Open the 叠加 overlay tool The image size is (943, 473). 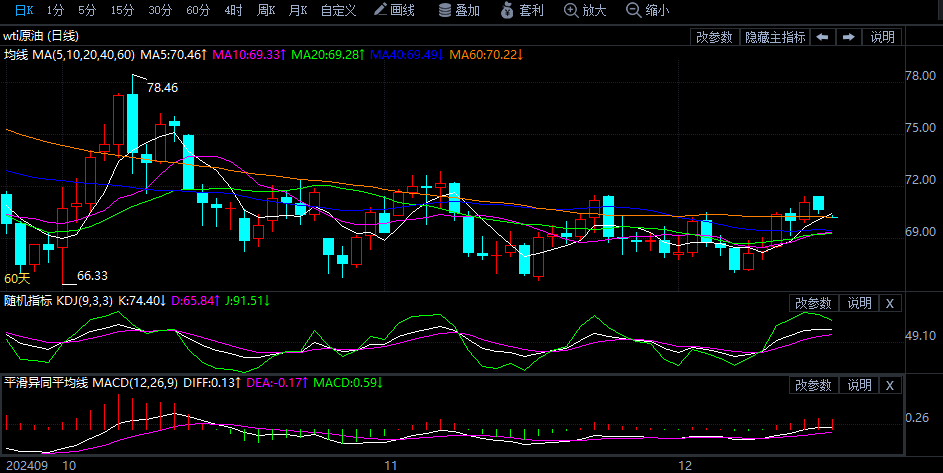tap(459, 11)
